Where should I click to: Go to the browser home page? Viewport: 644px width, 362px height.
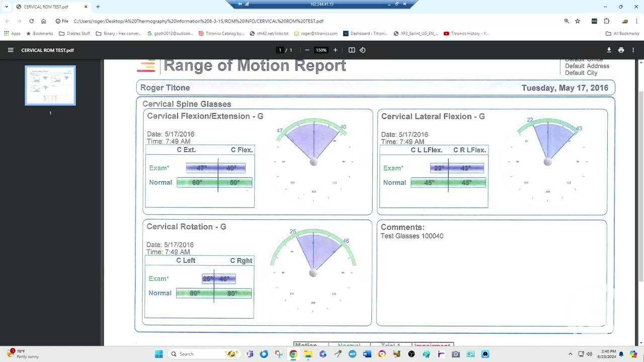[x=43, y=21]
